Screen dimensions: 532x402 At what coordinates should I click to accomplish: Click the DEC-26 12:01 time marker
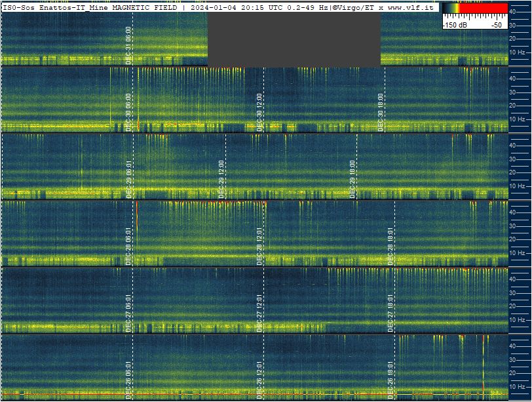click(x=259, y=380)
